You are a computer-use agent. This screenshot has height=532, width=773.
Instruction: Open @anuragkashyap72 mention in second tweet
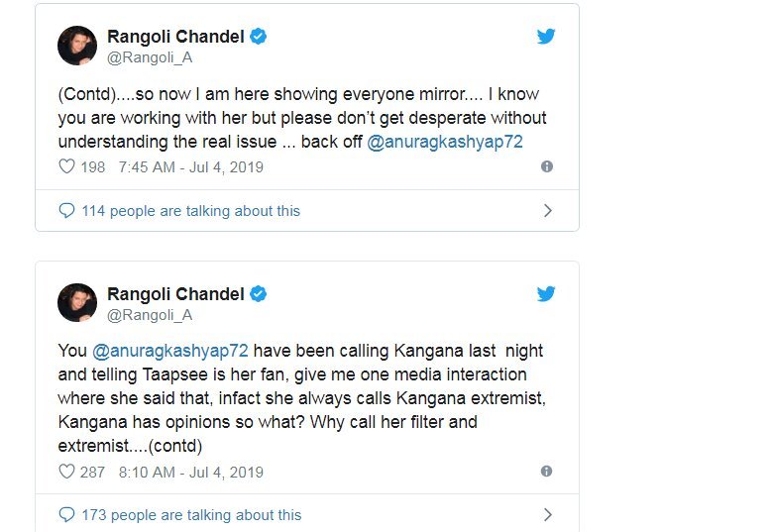click(168, 351)
